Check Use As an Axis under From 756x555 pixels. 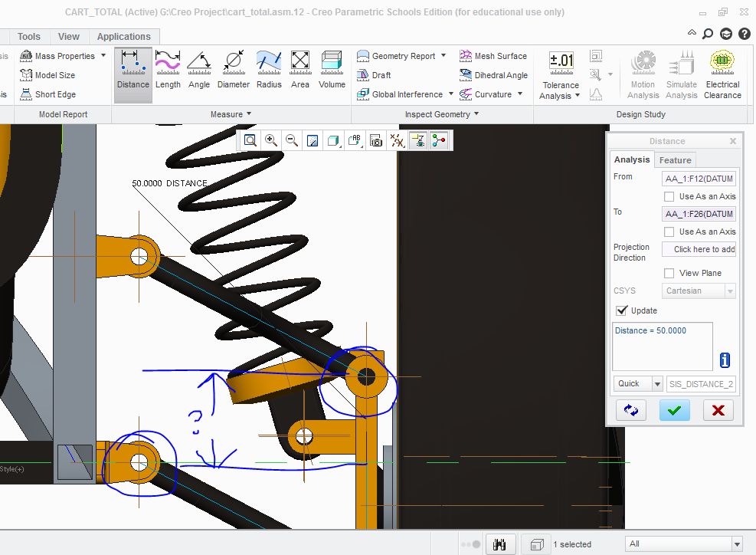(x=669, y=196)
